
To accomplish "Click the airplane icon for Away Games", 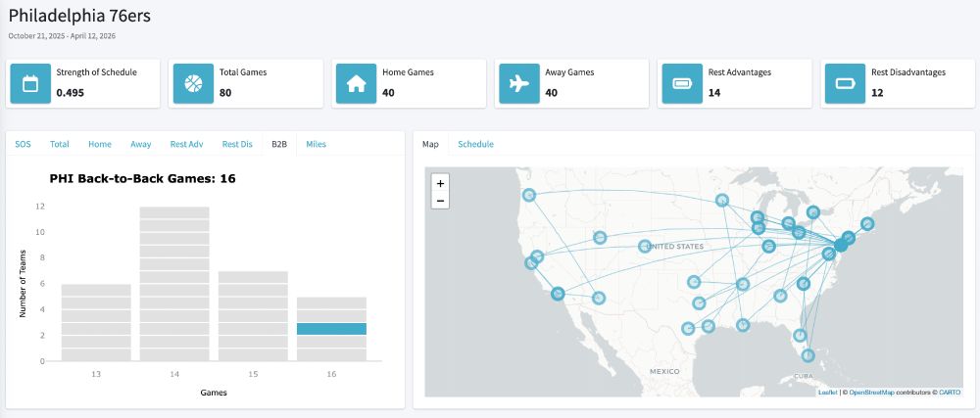I will coord(519,83).
